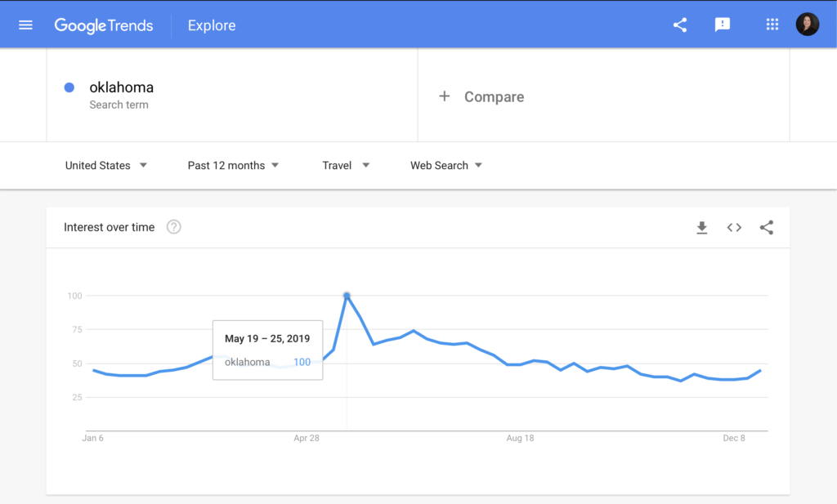
Task: Download the Interest over time CSV
Action: coord(701,228)
